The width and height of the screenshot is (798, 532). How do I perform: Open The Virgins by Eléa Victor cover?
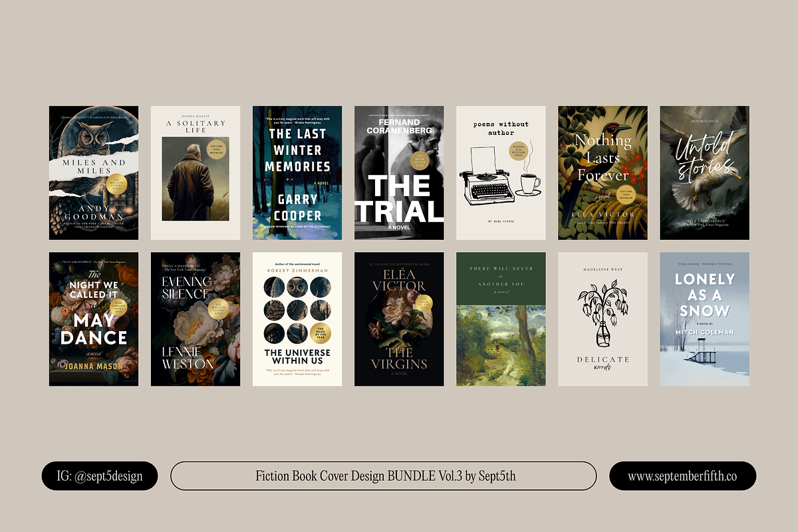[x=399, y=319]
